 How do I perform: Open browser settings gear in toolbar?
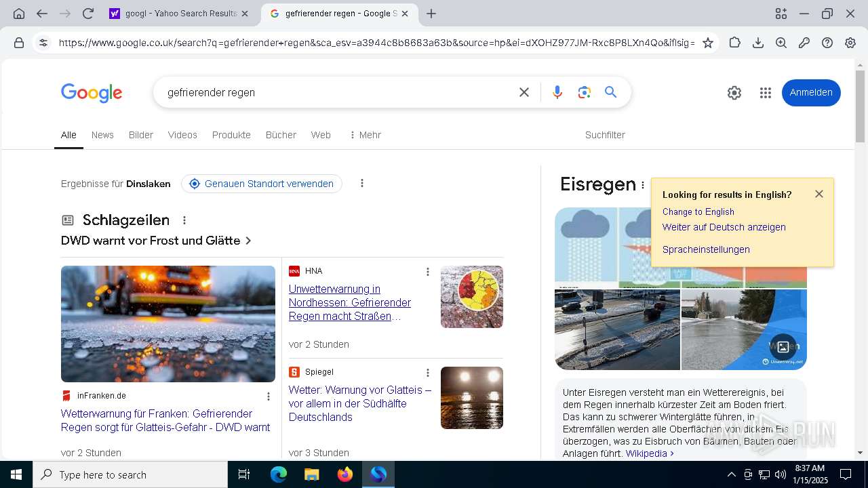pos(850,43)
